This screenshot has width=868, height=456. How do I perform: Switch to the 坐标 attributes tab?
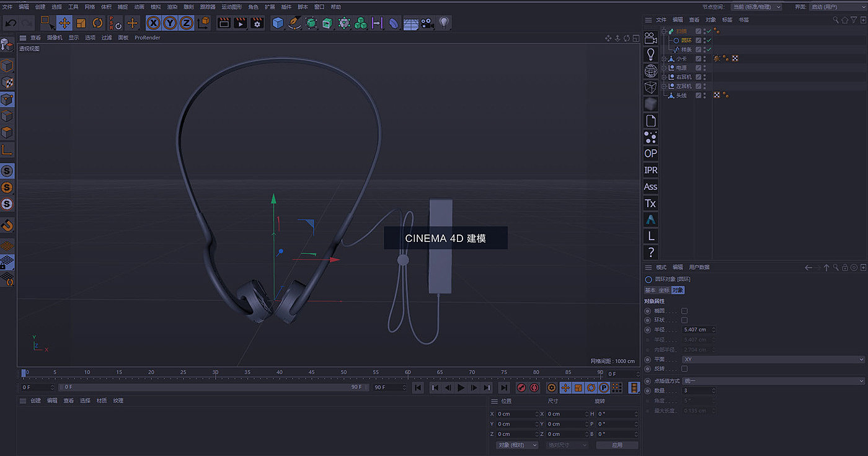pos(664,290)
